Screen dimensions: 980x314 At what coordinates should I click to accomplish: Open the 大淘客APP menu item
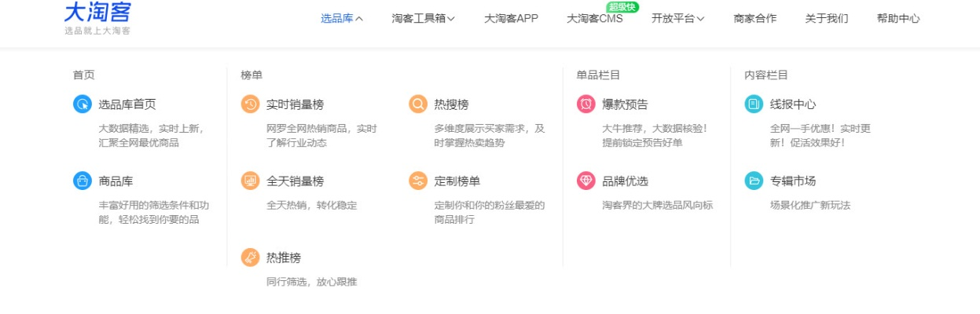511,19
